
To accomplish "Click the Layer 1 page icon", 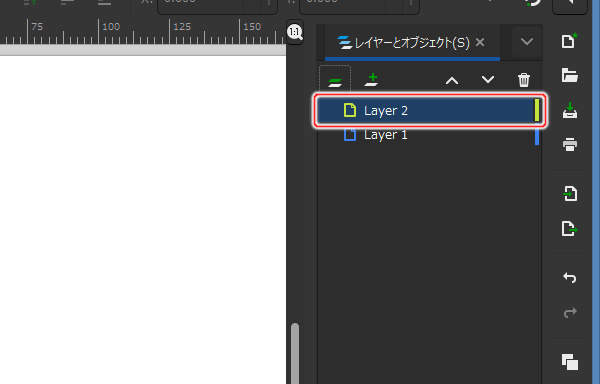I will coord(350,135).
